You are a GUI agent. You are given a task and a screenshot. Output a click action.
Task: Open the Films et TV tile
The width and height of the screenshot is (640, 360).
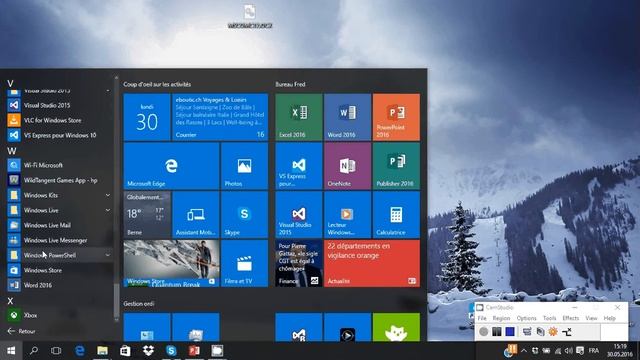tap(244, 263)
